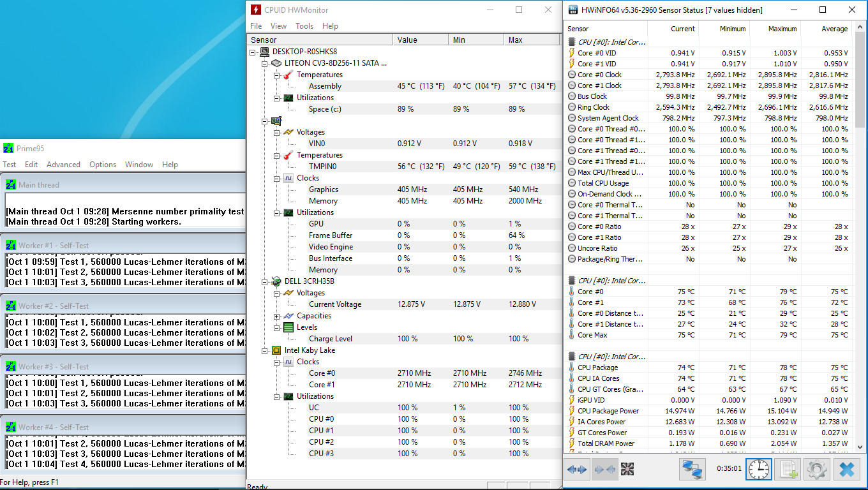This screenshot has height=490, width=868.
Task: Click the collapse-columns arrows button in HWiNFO64
Action: [x=603, y=470]
